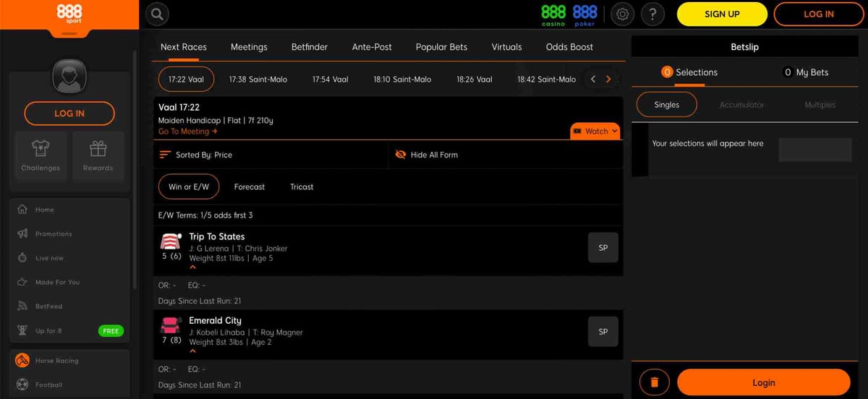Open Made For You item
Viewport: 868px width, 399px height.
[69, 282]
